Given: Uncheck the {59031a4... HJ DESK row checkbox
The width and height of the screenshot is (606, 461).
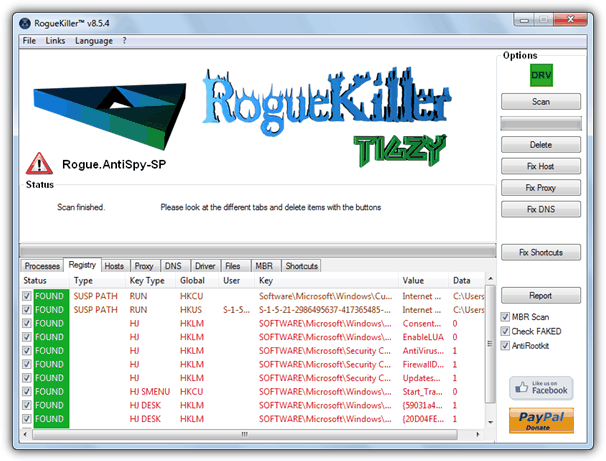Looking at the screenshot, I should click(27, 405).
